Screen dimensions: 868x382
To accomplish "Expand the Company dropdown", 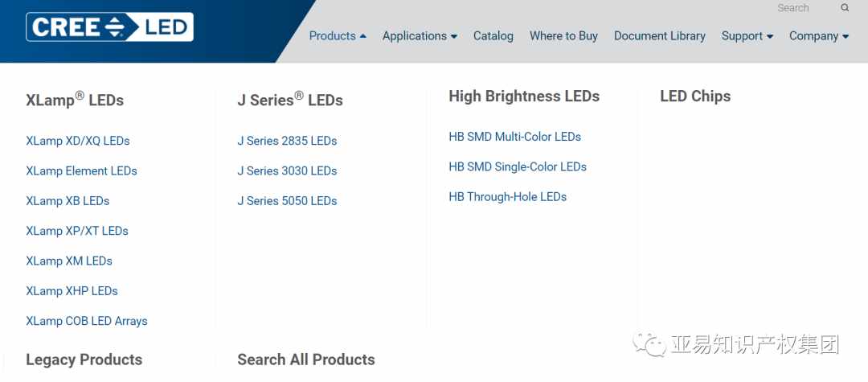I will 819,36.
